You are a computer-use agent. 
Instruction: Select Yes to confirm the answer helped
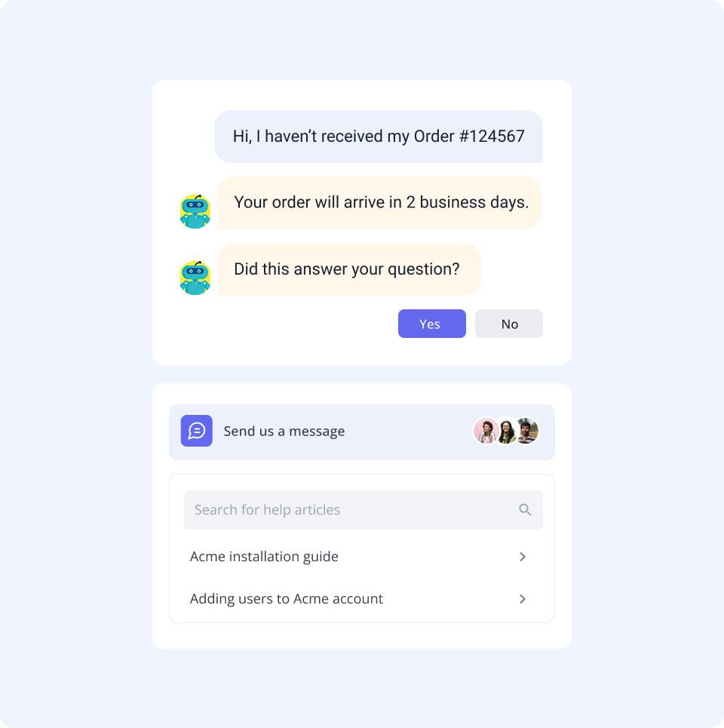[x=431, y=324]
